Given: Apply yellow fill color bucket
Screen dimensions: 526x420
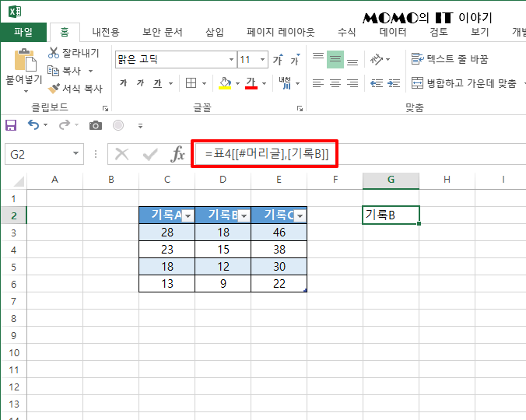Looking at the screenshot, I should tap(225, 82).
